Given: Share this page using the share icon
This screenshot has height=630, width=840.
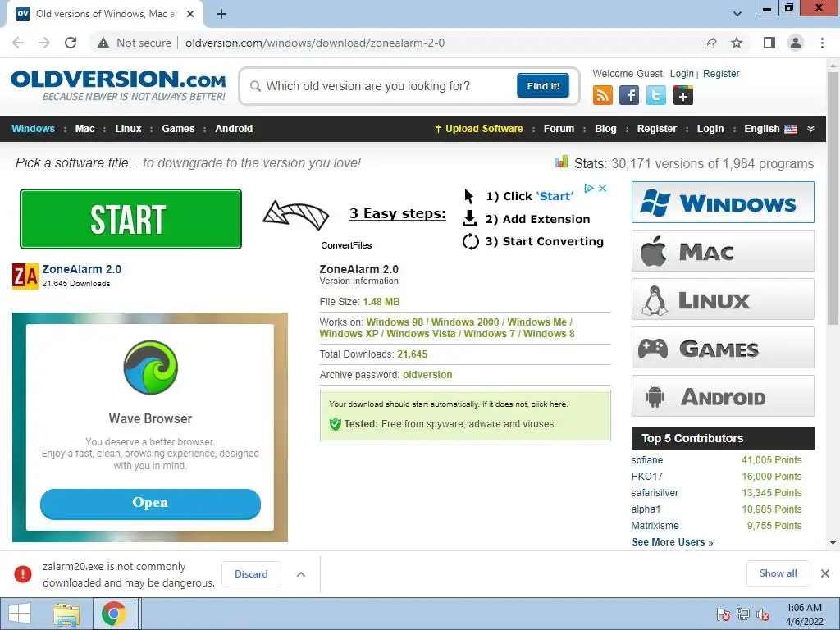Looking at the screenshot, I should pyautogui.click(x=710, y=43).
